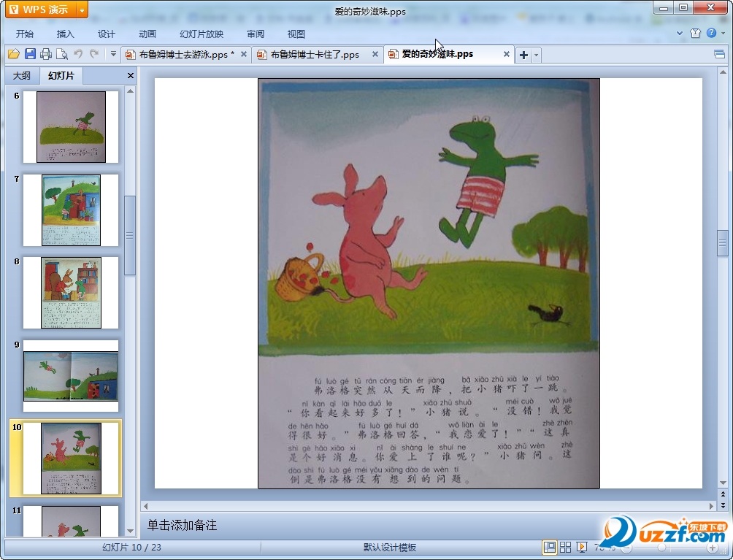The image size is (733, 560).
Task: Click the slide editor vertical scrollbar handle
Action: [723, 243]
